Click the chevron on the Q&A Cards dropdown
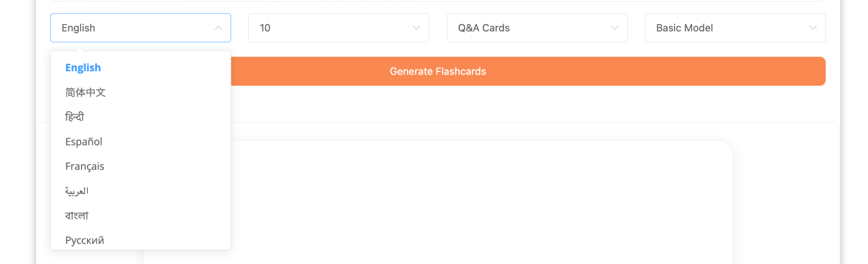 pyautogui.click(x=614, y=28)
